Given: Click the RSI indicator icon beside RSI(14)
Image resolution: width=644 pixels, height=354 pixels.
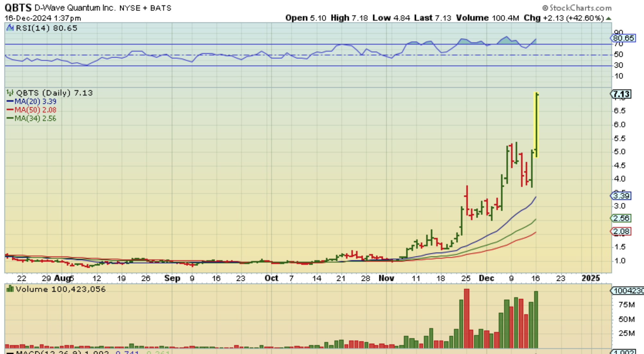Looking at the screenshot, I should click(x=10, y=28).
